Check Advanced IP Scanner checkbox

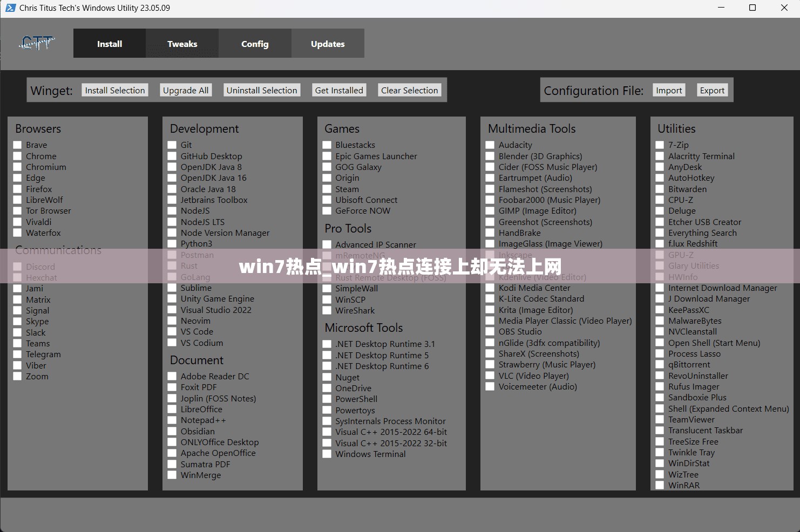(327, 245)
